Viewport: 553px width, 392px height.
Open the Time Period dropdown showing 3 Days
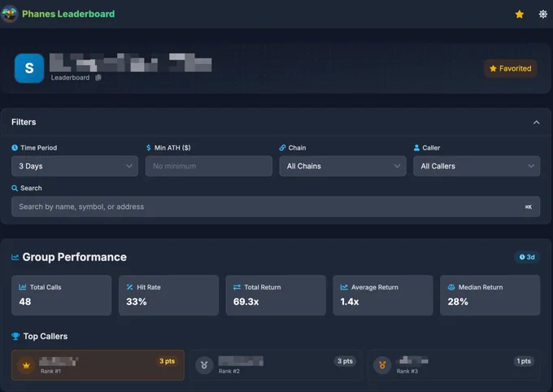coord(75,166)
